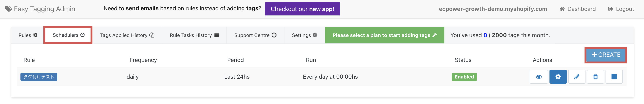The image size is (644, 104).
Task: Click the ecpower-growth-demo.myshopify.com store name
Action: [493, 9]
